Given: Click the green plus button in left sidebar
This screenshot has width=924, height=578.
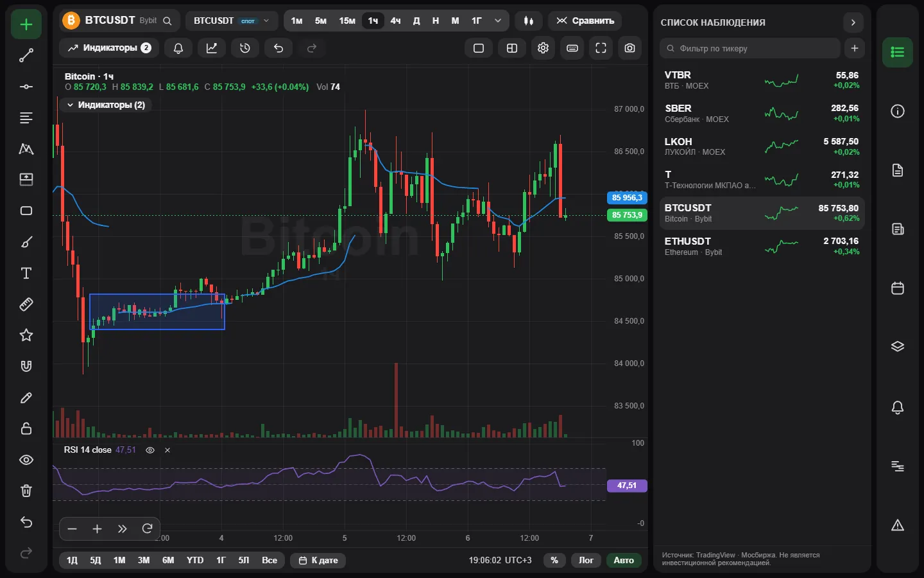Looking at the screenshot, I should [x=26, y=24].
